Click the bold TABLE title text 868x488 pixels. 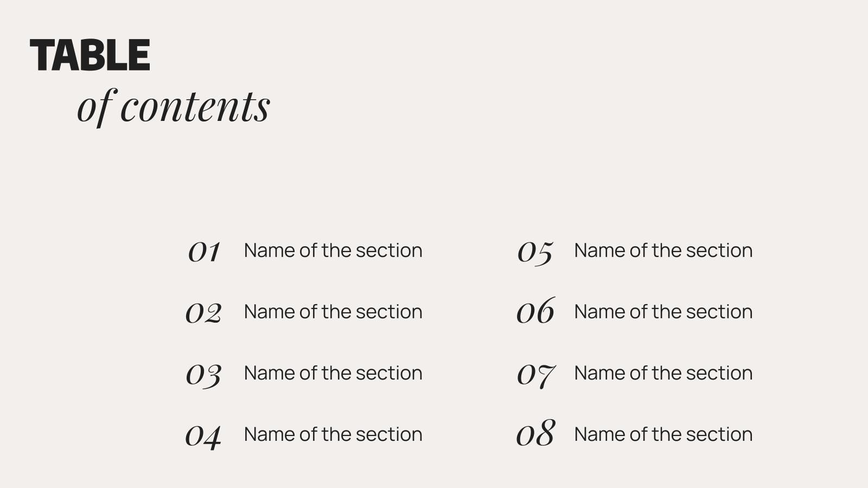(x=90, y=55)
